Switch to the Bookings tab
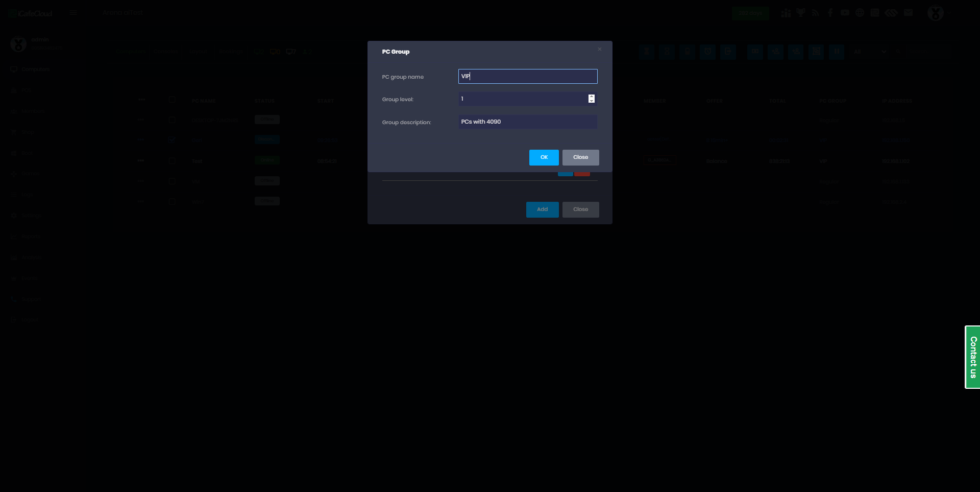The width and height of the screenshot is (980, 492). (231, 52)
